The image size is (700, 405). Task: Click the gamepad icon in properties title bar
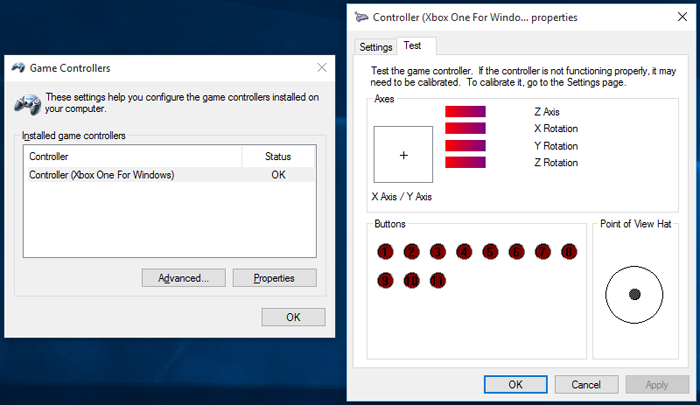point(361,17)
